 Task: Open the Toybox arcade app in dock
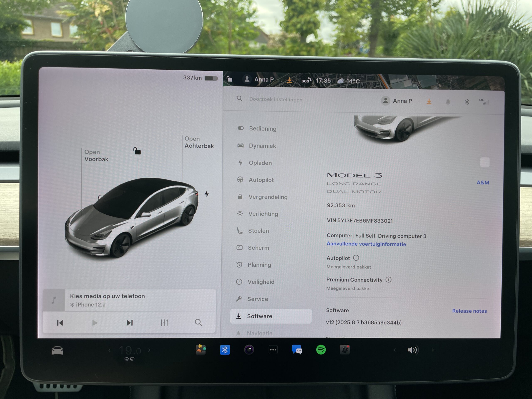201,350
